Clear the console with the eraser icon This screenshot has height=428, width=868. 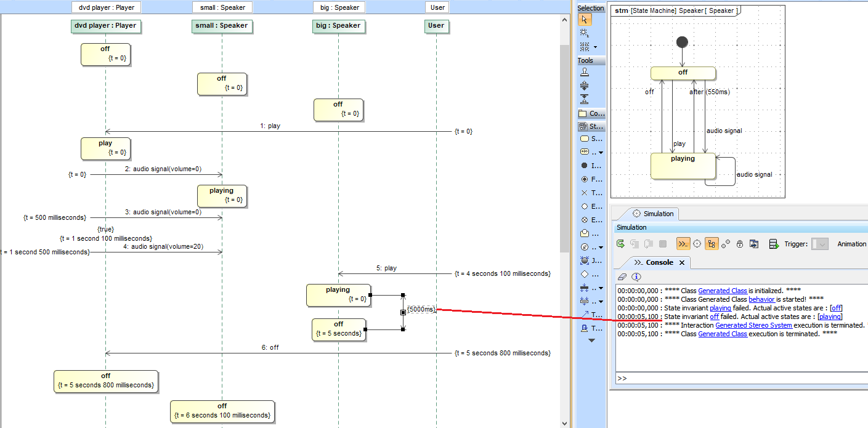tap(622, 277)
